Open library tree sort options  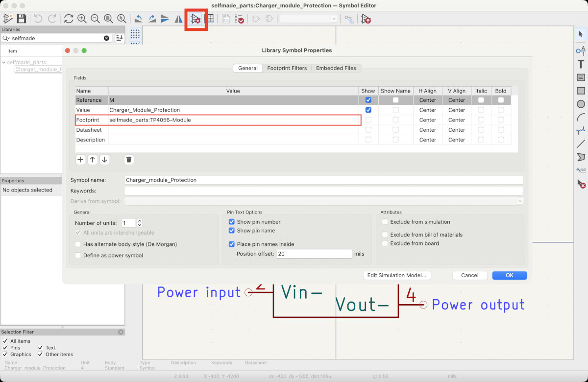point(120,38)
